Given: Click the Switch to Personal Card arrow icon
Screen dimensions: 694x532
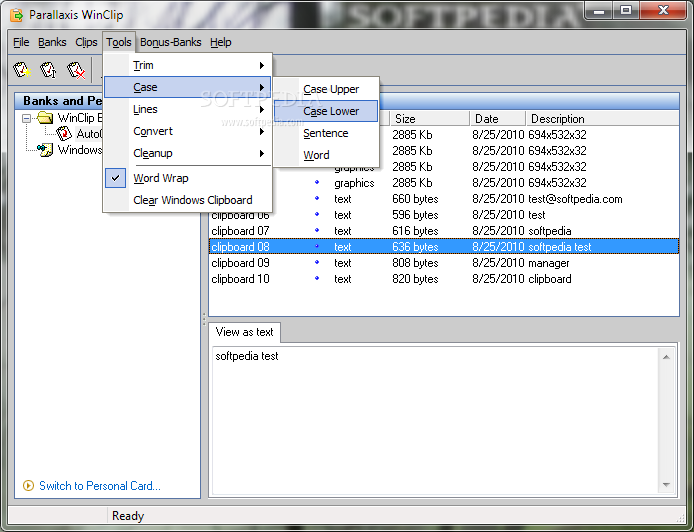Looking at the screenshot, I should [28, 486].
